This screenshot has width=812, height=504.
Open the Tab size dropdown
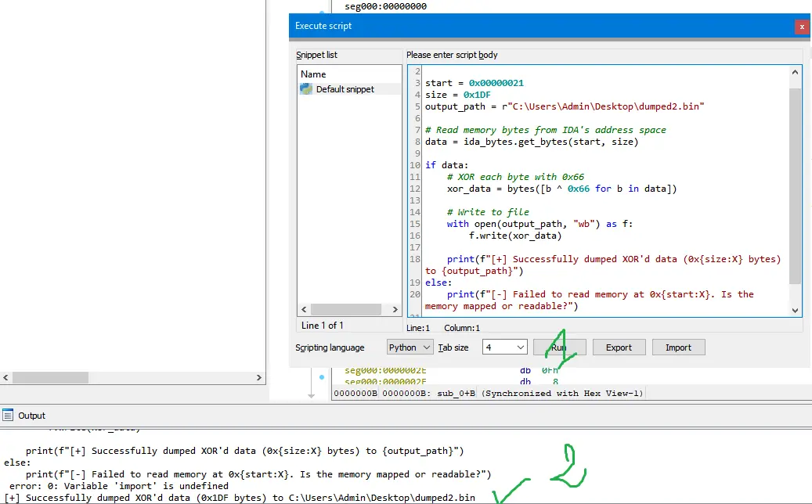click(504, 347)
